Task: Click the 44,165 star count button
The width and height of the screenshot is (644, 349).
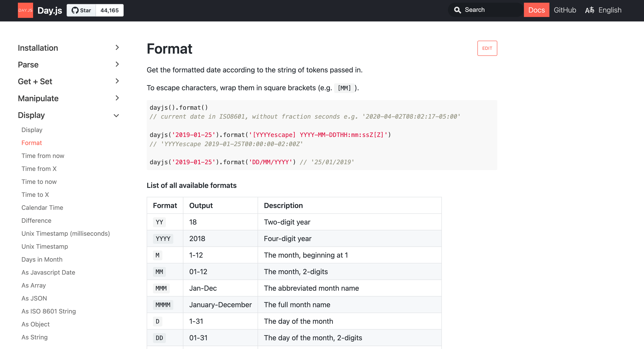Action: click(x=109, y=10)
